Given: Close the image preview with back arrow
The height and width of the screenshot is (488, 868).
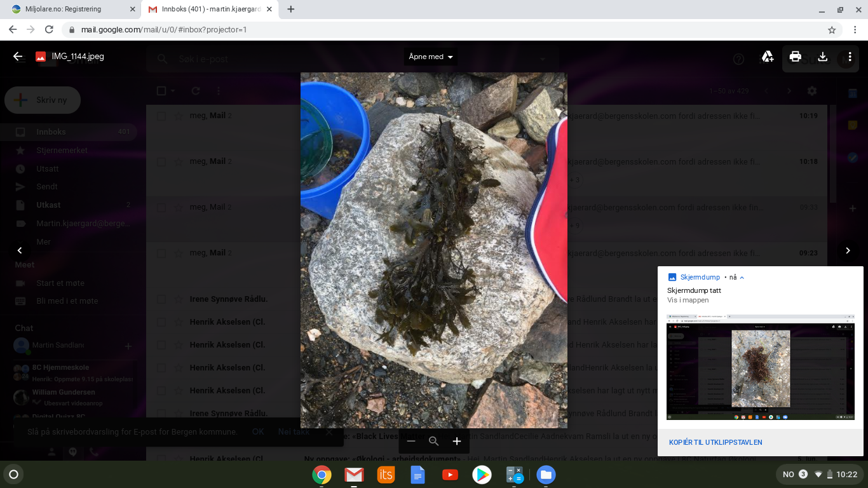Looking at the screenshot, I should pyautogui.click(x=18, y=57).
